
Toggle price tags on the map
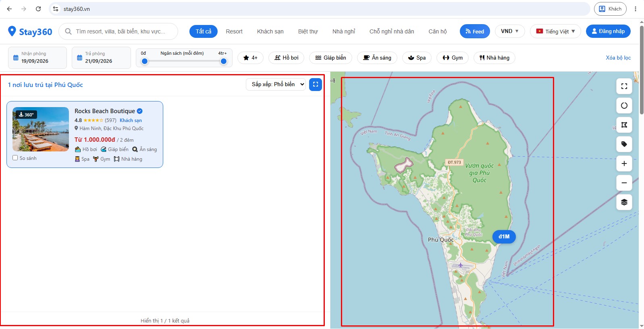click(x=624, y=144)
